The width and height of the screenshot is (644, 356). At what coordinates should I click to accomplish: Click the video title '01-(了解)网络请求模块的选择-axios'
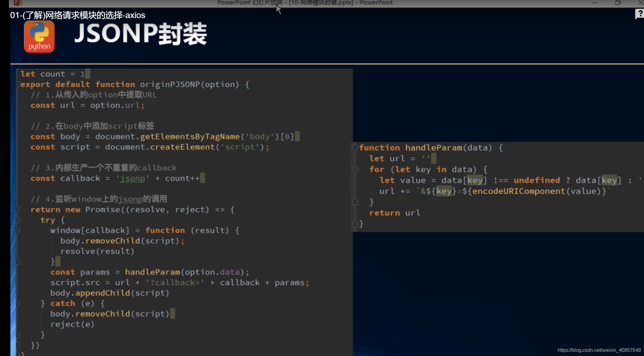click(77, 15)
